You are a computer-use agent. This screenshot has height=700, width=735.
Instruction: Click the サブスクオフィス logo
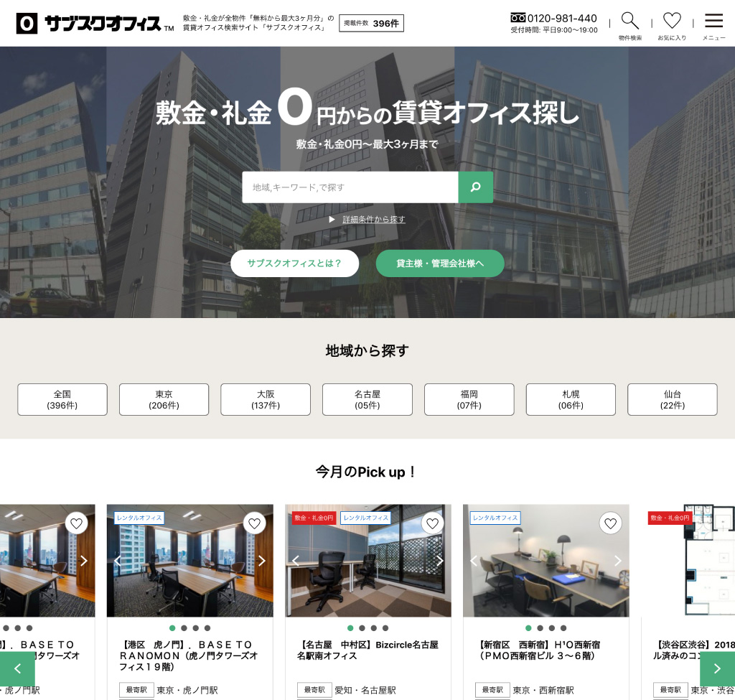pos(95,24)
